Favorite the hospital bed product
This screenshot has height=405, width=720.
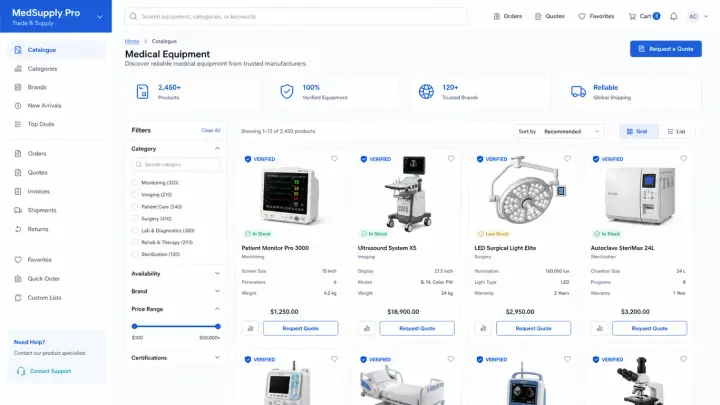click(451, 359)
